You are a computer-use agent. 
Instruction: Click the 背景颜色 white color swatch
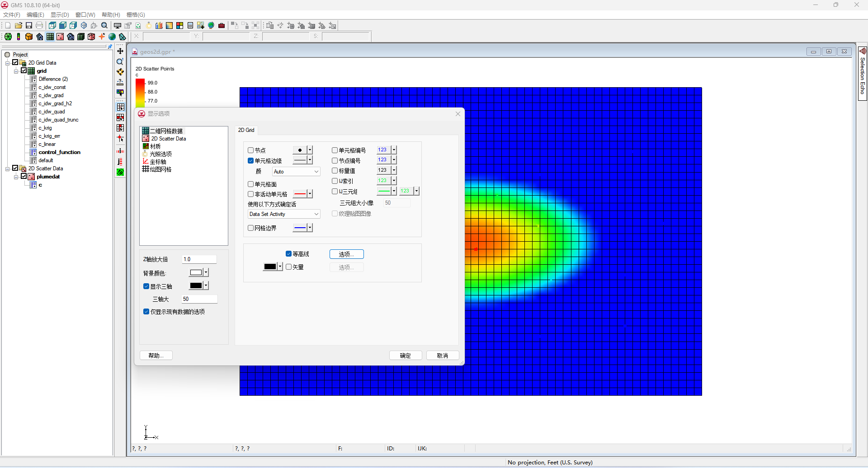click(196, 272)
